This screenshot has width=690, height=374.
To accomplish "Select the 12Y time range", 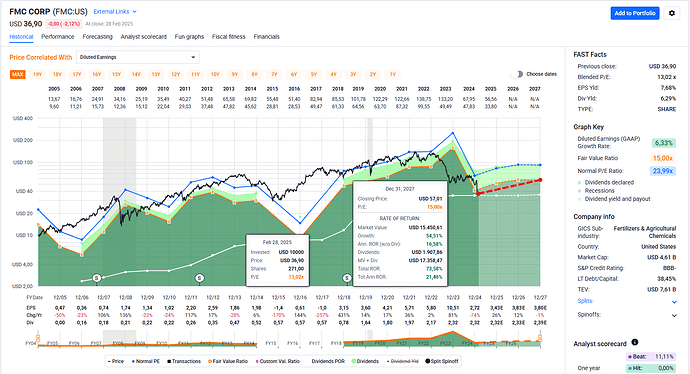I will point(176,74).
